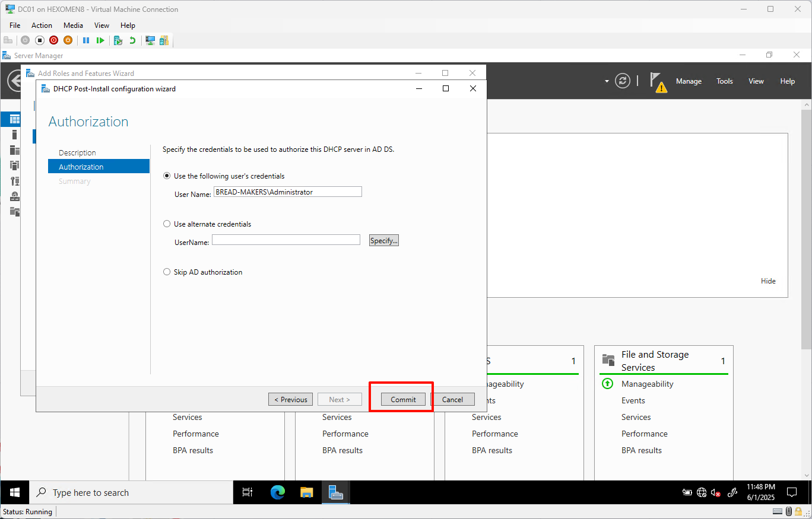Viewport: 812px width, 519px height.
Task: Open the VM connection View menu
Action: [101, 26]
